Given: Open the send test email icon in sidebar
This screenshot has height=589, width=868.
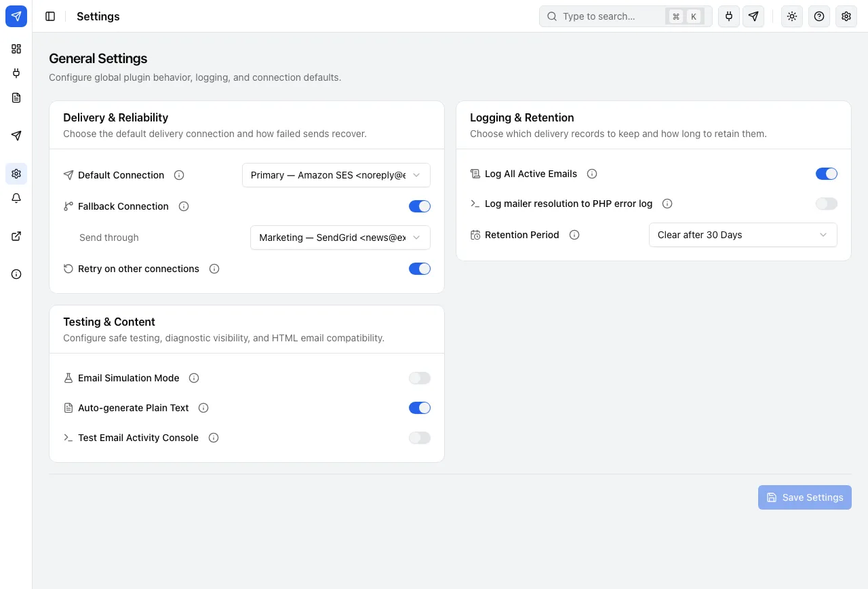Looking at the screenshot, I should point(16,136).
